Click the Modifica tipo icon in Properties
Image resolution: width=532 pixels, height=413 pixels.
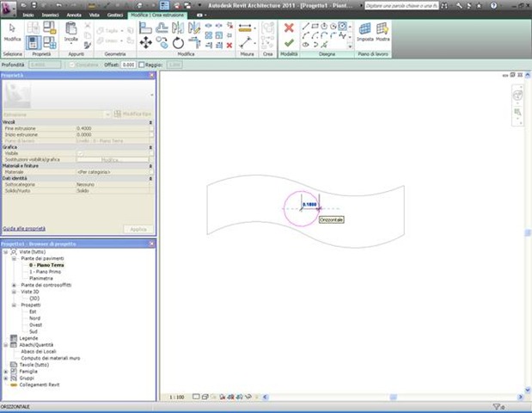click(119, 114)
